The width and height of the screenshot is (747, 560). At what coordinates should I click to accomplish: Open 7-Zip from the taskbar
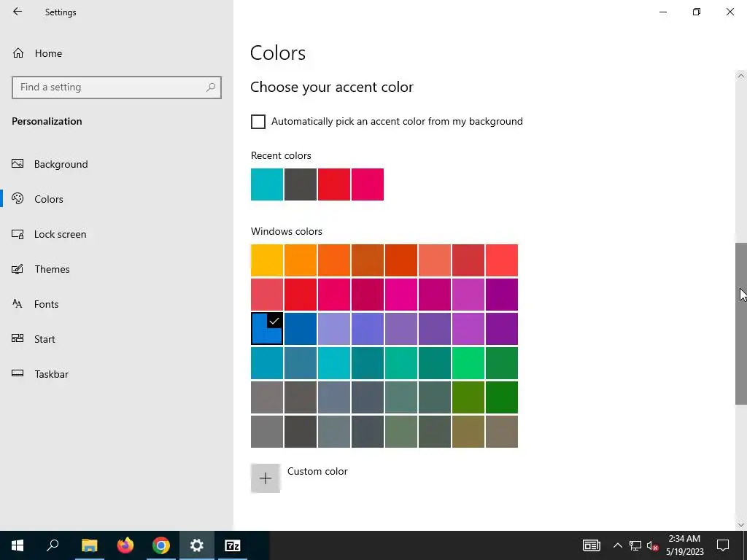(x=233, y=545)
